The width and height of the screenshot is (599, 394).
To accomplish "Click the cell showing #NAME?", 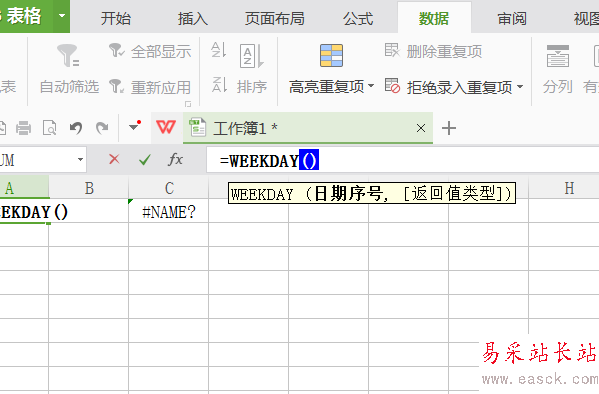I will click(x=169, y=211).
